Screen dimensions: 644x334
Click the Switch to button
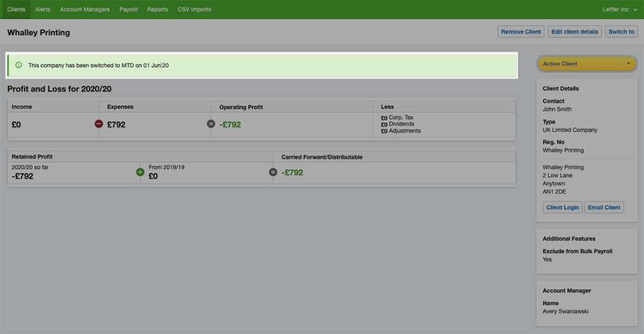click(x=621, y=32)
